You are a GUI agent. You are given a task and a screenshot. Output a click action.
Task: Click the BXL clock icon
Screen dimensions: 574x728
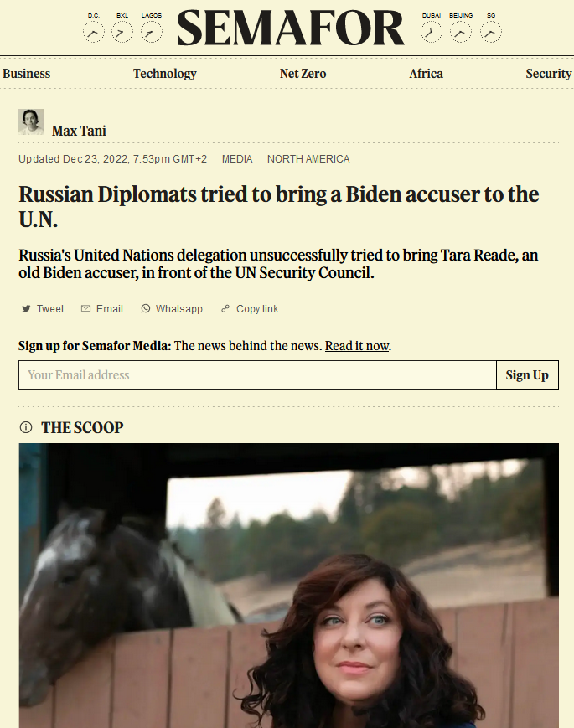[x=122, y=33]
